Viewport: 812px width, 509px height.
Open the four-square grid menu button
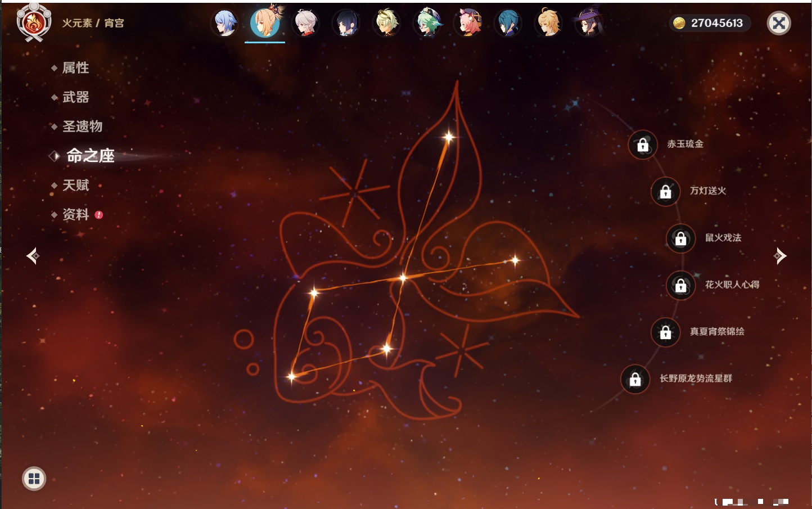34,479
